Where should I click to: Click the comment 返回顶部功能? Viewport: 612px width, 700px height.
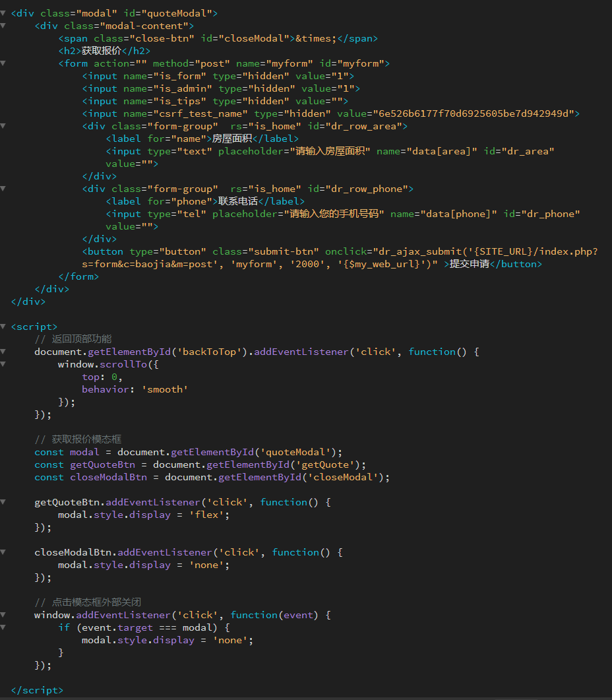click(73, 339)
